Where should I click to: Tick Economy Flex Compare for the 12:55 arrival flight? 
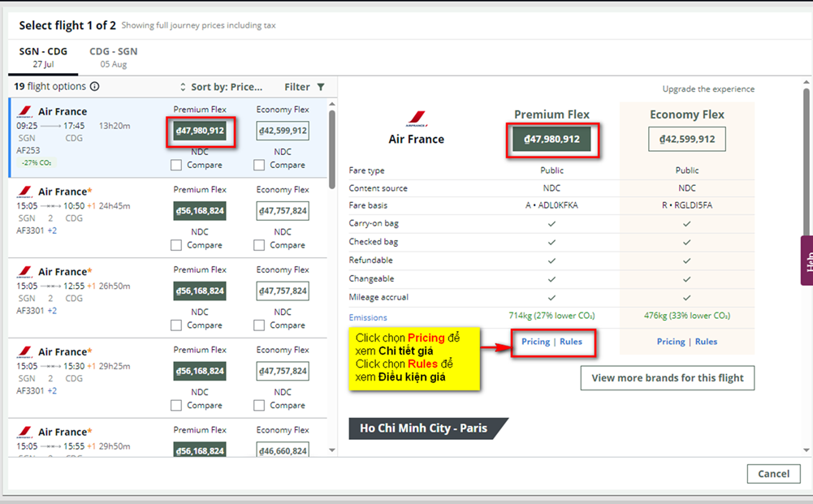coord(259,325)
